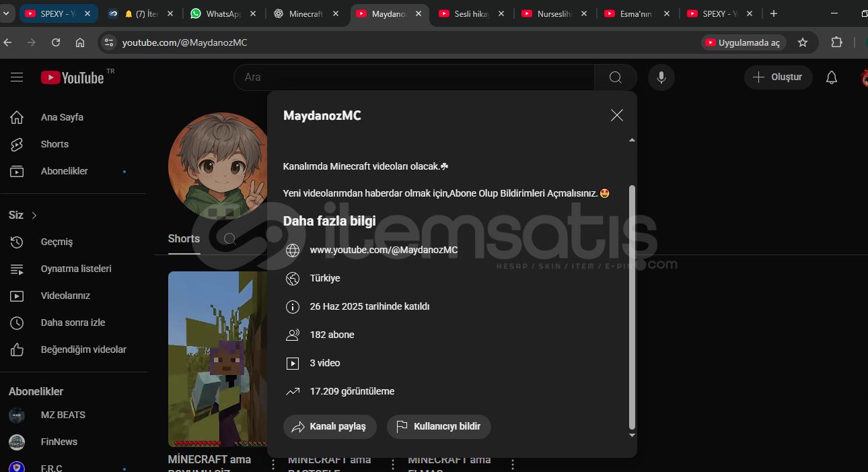
Task: Open the notifications bell
Action: [832, 77]
